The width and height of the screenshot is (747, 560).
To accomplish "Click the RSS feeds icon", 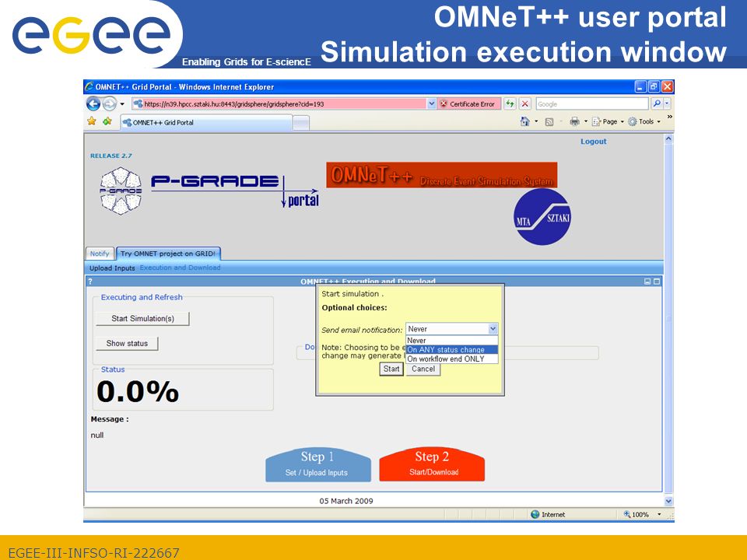I will pos(549,122).
